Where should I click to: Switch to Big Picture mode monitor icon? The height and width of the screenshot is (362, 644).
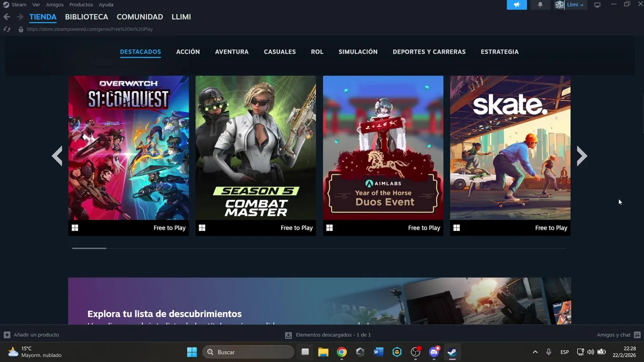pos(597,5)
